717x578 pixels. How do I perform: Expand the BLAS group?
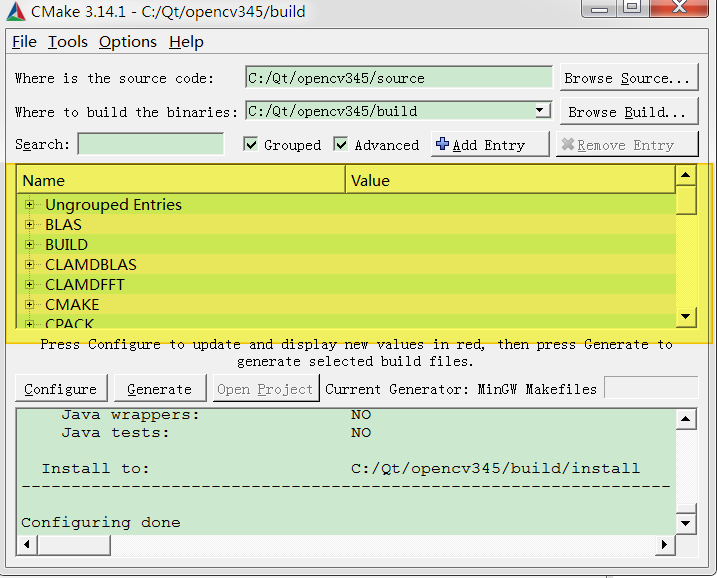[30, 225]
